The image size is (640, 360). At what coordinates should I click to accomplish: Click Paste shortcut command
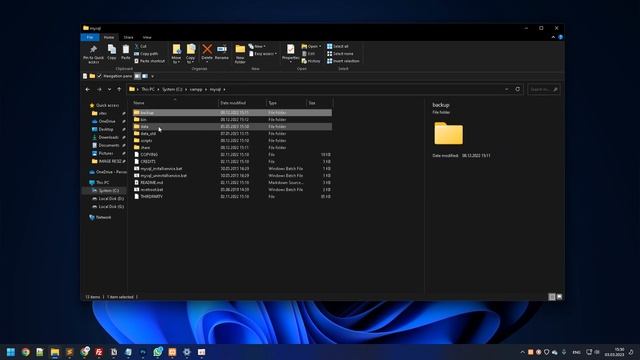(x=149, y=61)
